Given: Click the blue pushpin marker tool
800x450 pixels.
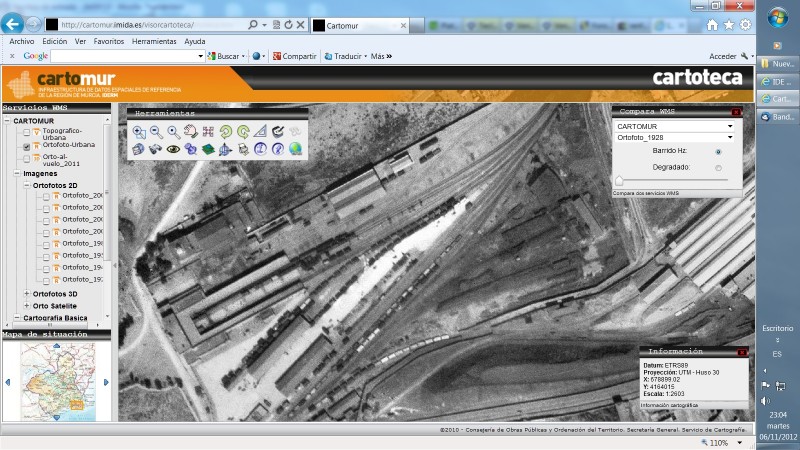Looking at the screenshot, I should coord(191,149).
